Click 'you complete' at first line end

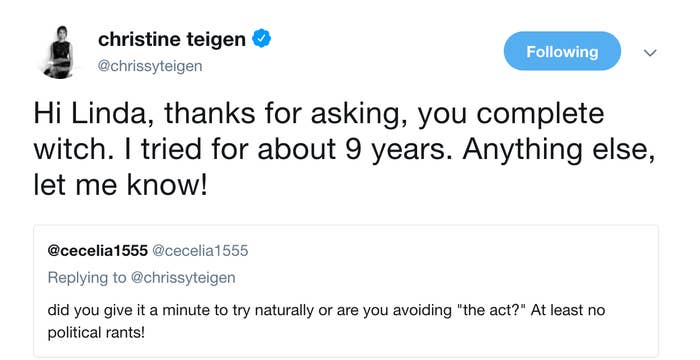point(511,114)
